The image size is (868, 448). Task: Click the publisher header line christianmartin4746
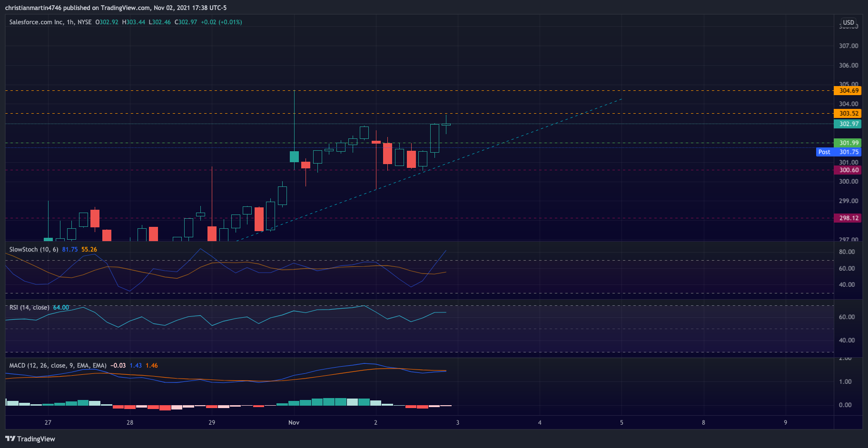(116, 8)
